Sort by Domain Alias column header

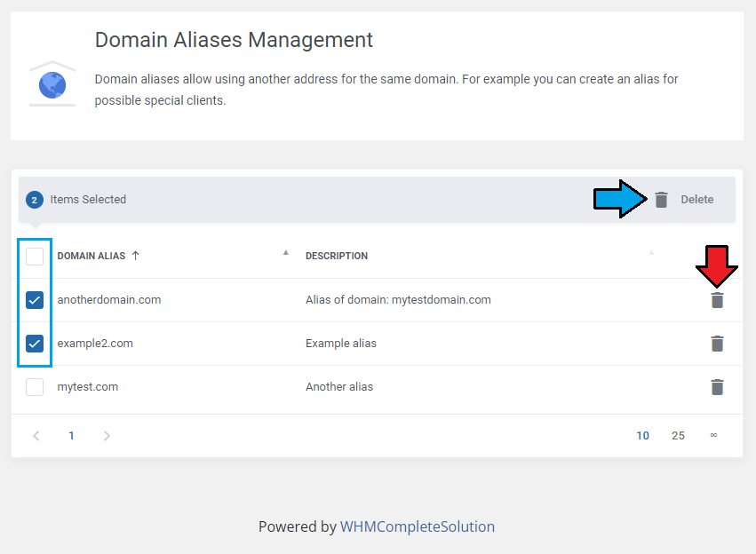pyautogui.click(x=92, y=256)
